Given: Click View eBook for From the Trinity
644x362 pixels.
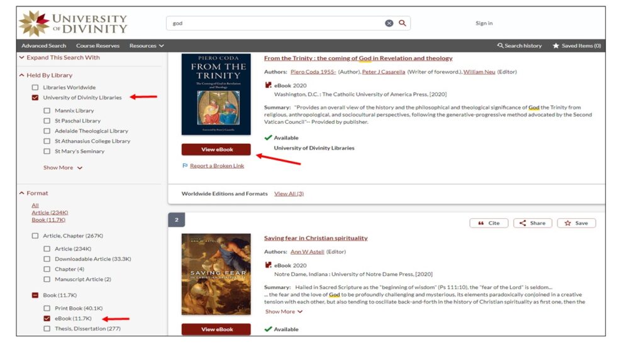Looking at the screenshot, I should coord(216,150).
